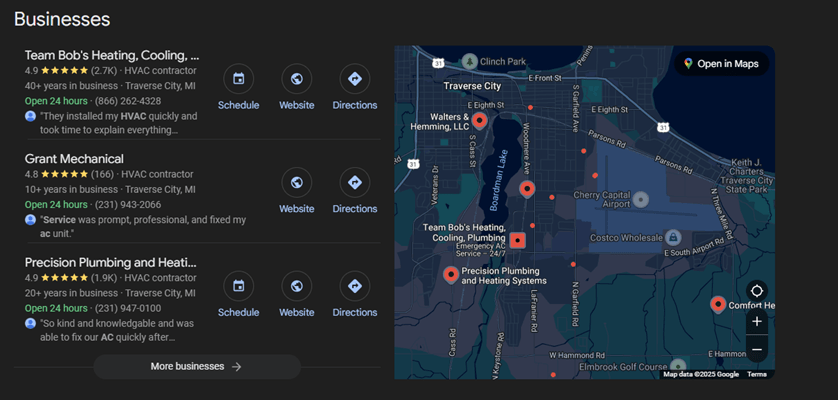This screenshot has width=838, height=400.
Task: Click review "Service was prompt, professional"
Action: click(x=143, y=227)
